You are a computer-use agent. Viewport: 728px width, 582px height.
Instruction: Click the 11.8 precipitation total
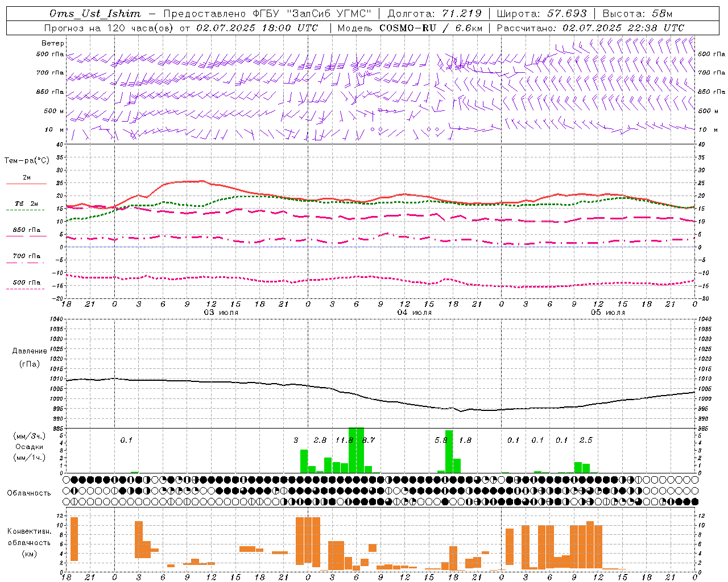click(344, 440)
